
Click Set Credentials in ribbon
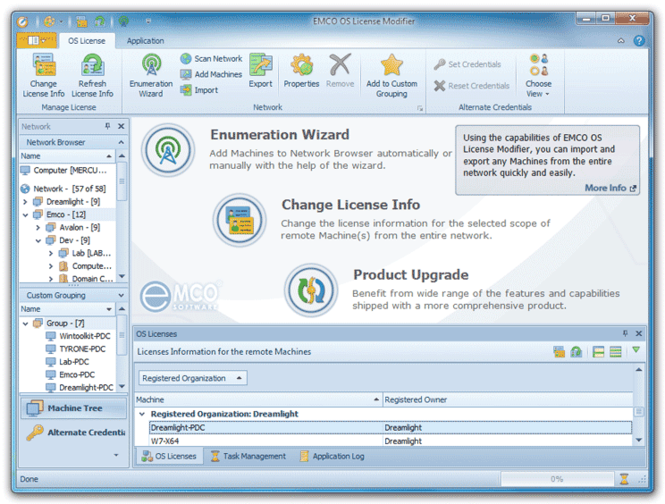[x=467, y=64]
